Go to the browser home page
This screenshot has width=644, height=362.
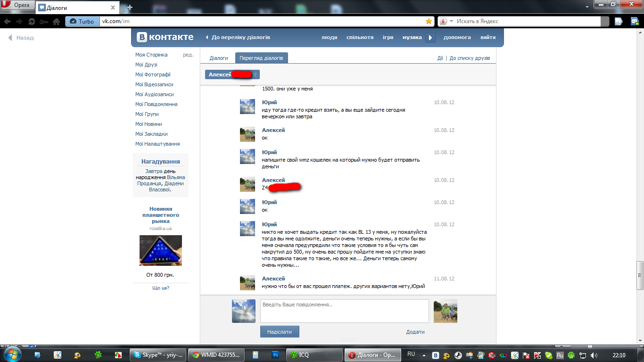(x=57, y=21)
